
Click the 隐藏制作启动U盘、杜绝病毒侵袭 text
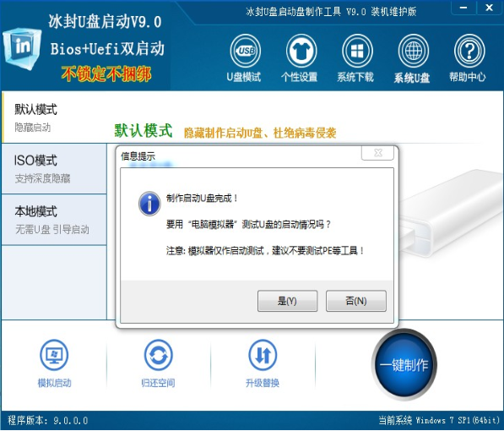pos(260,133)
